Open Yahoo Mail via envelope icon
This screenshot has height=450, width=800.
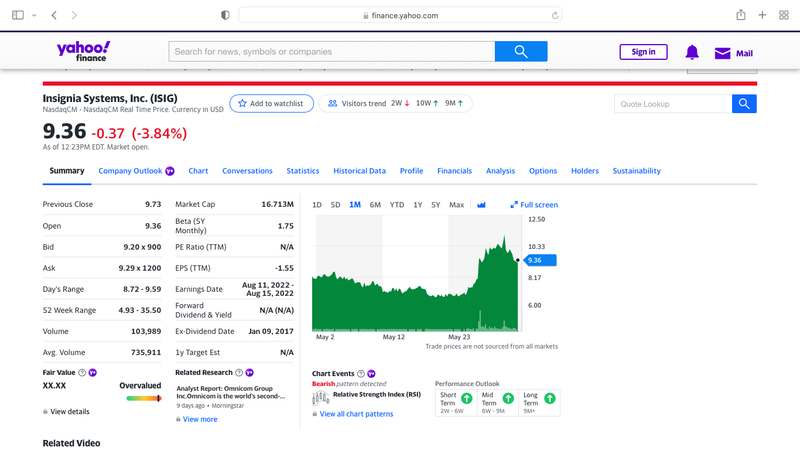tap(722, 53)
